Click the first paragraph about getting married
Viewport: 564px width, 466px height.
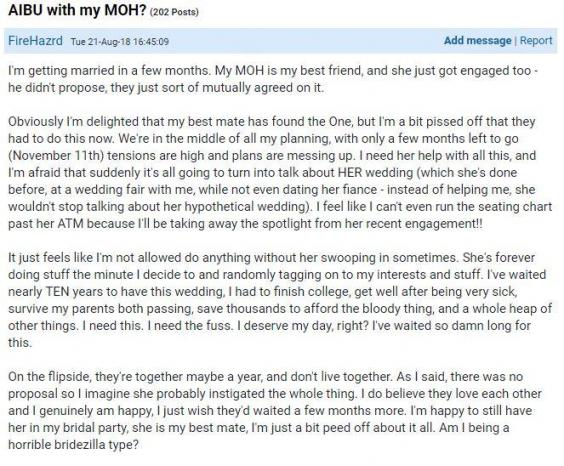[273, 79]
